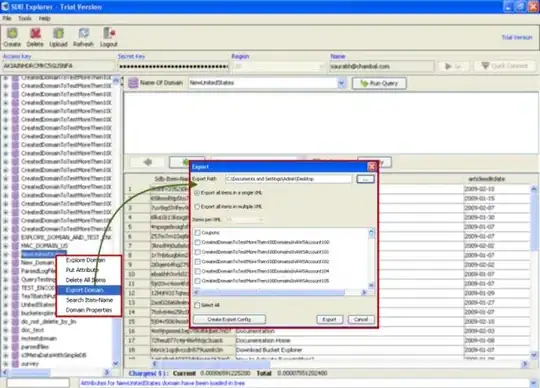
Task: Click the Export Path text field
Action: [x=289, y=179]
